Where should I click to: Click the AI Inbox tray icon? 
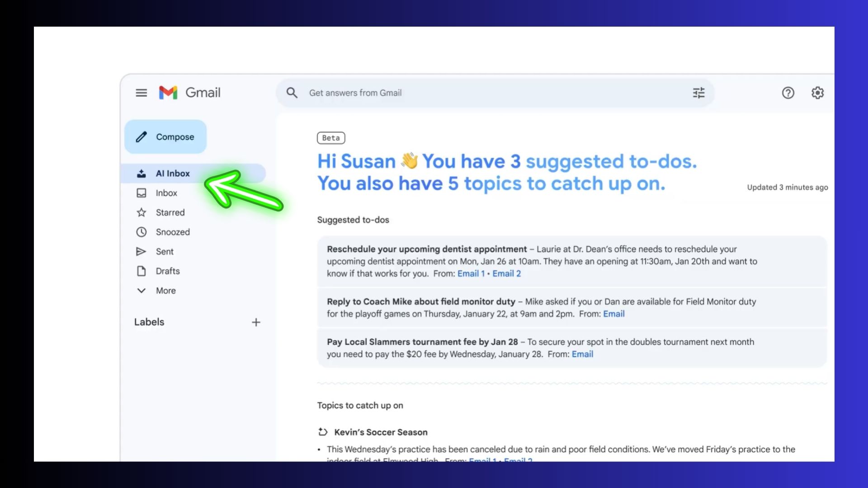point(141,173)
